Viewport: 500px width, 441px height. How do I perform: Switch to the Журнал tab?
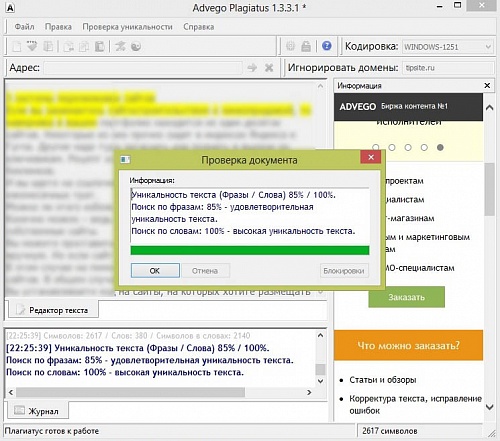click(38, 411)
